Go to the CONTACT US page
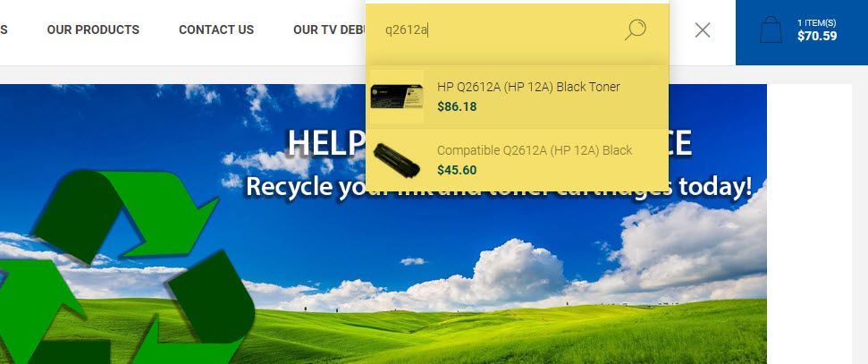Image resolution: width=868 pixels, height=364 pixels. coord(216,30)
